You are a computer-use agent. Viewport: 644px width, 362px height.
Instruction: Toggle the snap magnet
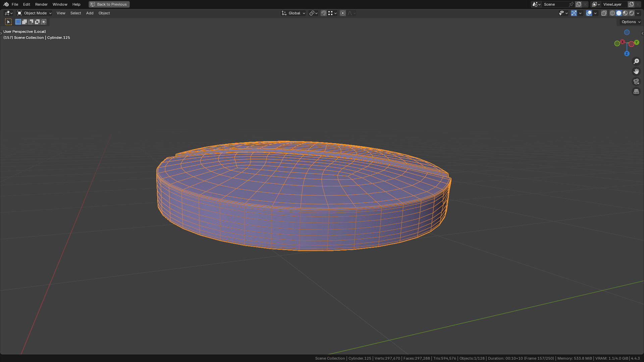pyautogui.click(x=324, y=13)
